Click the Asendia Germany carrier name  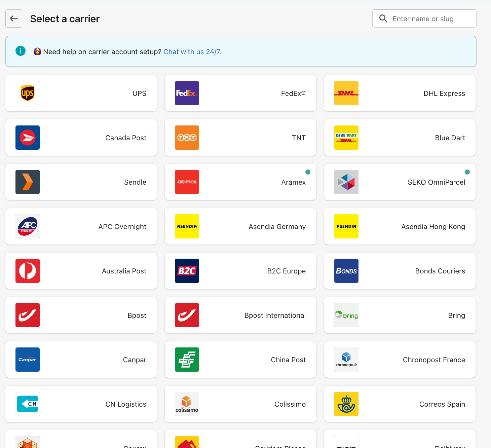coord(277,227)
